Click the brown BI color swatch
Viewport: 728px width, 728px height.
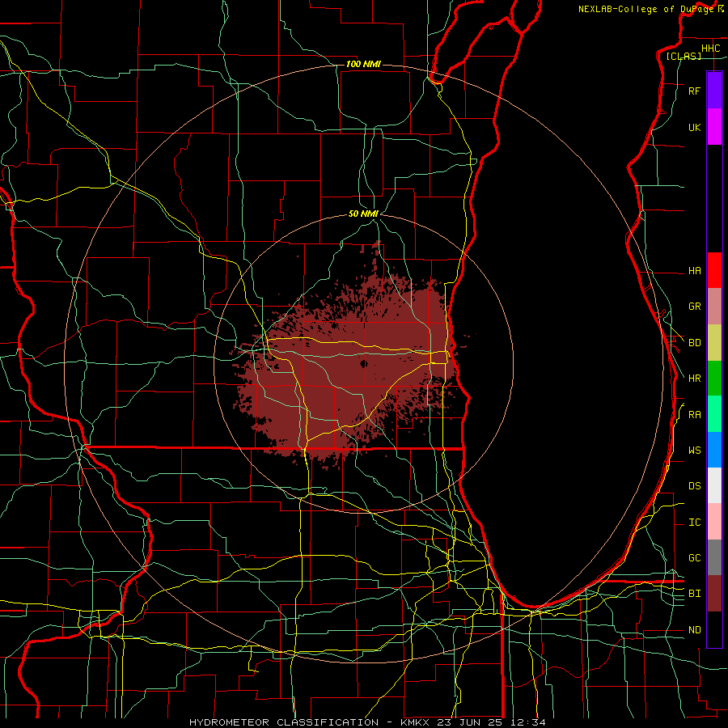pyautogui.click(x=714, y=594)
